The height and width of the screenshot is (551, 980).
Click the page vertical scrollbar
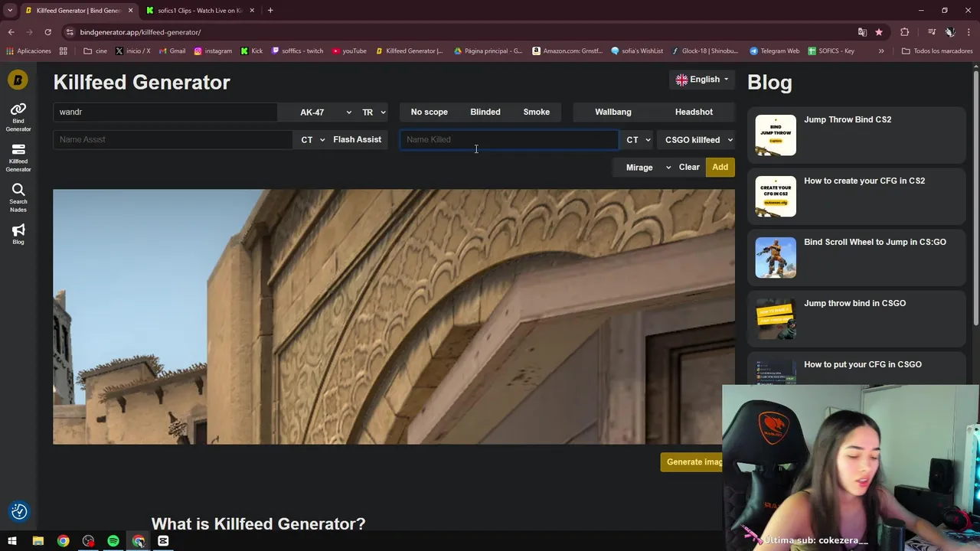[x=976, y=199]
